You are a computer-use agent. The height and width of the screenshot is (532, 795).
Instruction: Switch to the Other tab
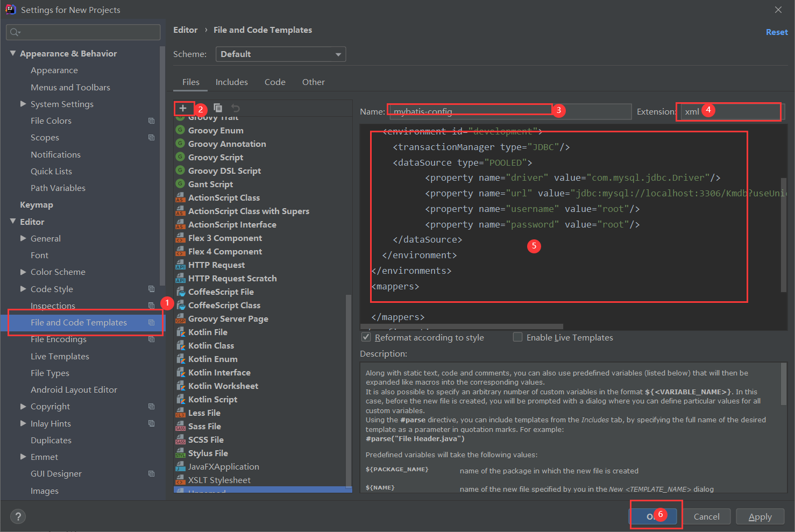point(314,82)
